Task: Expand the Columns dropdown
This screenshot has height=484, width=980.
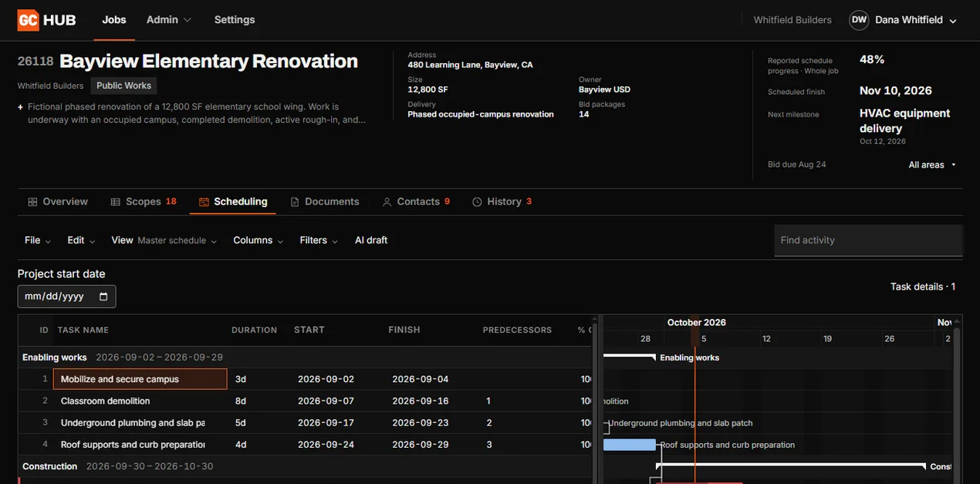Action: 259,240
